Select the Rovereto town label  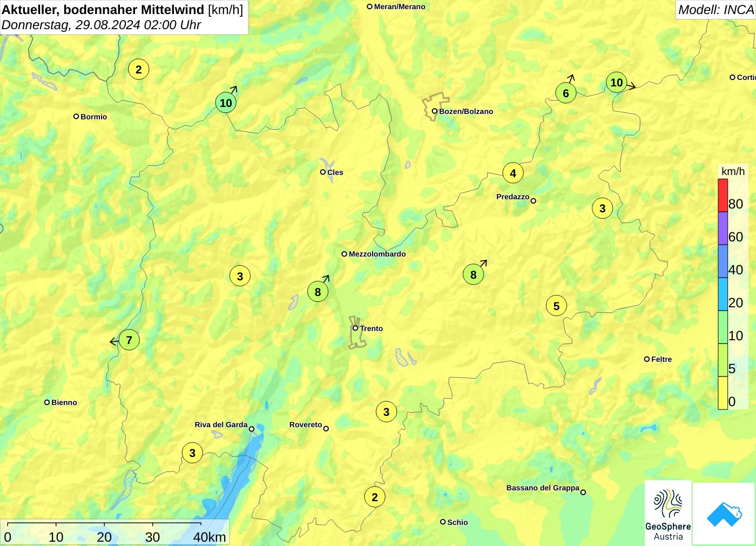tap(306, 424)
